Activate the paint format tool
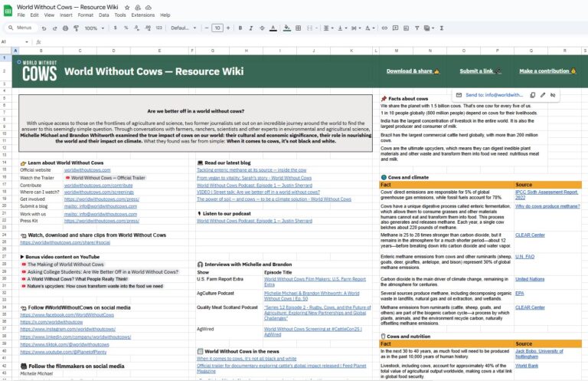The height and width of the screenshot is (381, 588). [x=76, y=28]
